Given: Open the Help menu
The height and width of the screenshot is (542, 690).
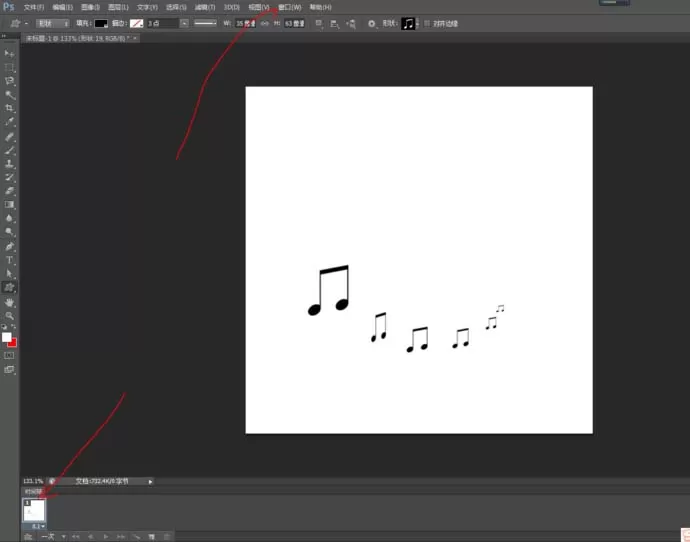Looking at the screenshot, I should coord(320,7).
